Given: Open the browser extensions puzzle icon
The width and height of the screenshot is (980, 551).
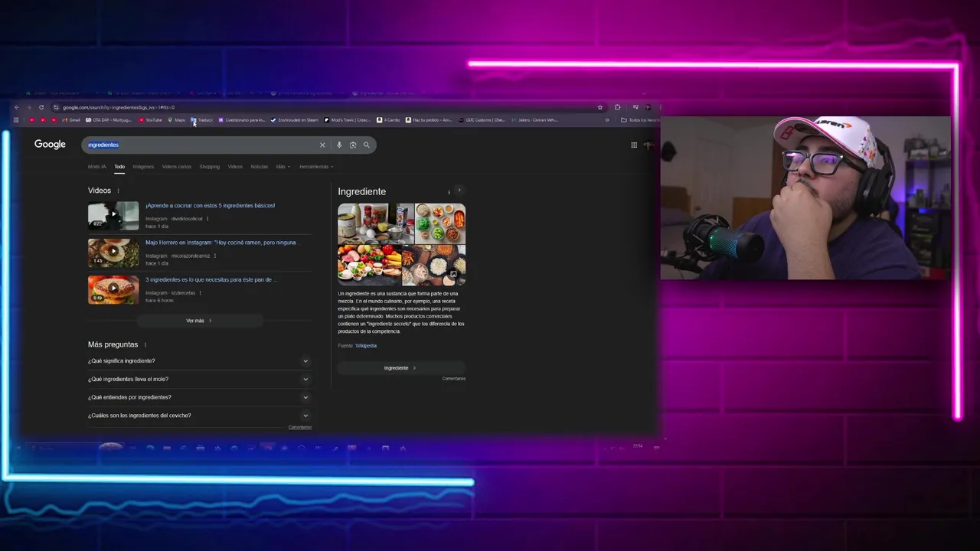Looking at the screenshot, I should [618, 107].
